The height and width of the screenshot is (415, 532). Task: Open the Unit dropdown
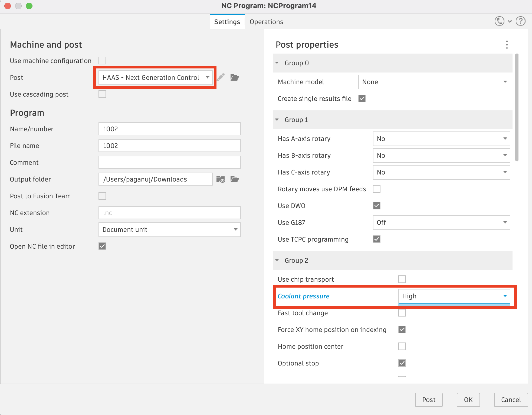(x=169, y=230)
